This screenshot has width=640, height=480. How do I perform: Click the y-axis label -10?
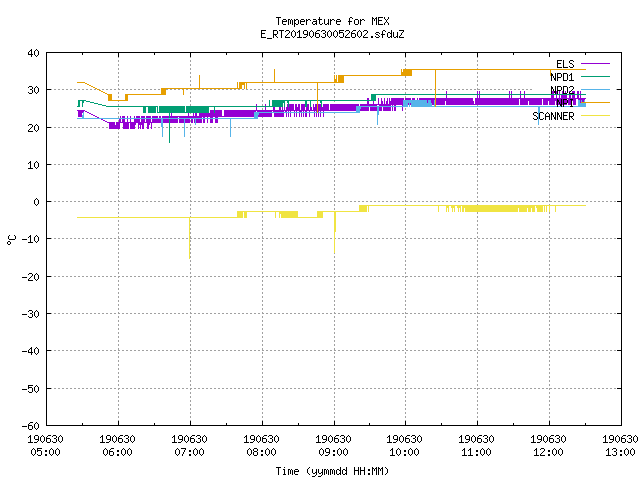pos(31,239)
